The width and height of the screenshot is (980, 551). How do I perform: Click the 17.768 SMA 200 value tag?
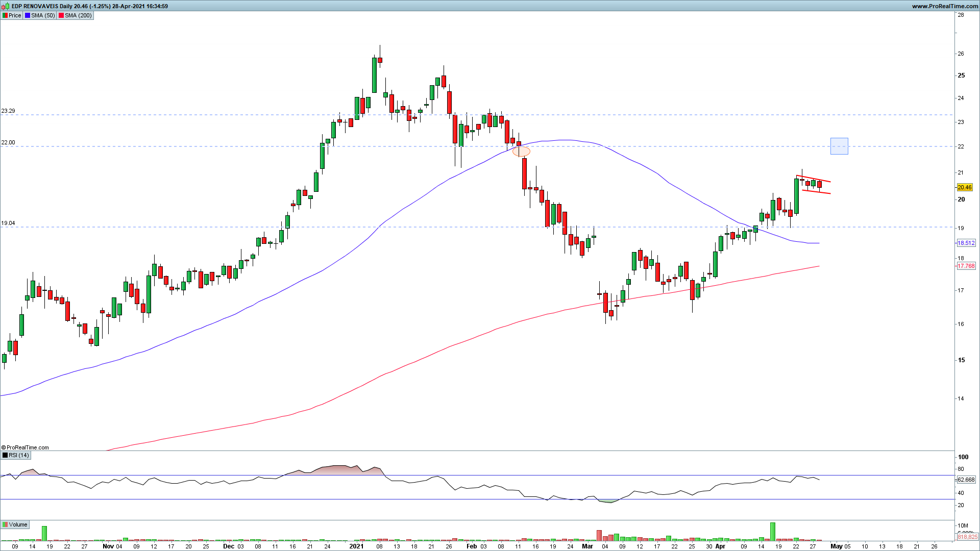966,266
